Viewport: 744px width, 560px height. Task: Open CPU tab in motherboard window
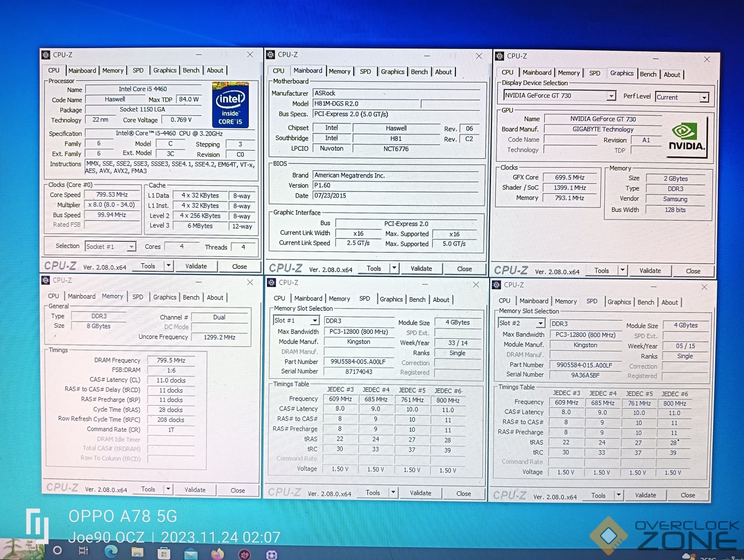click(x=279, y=71)
